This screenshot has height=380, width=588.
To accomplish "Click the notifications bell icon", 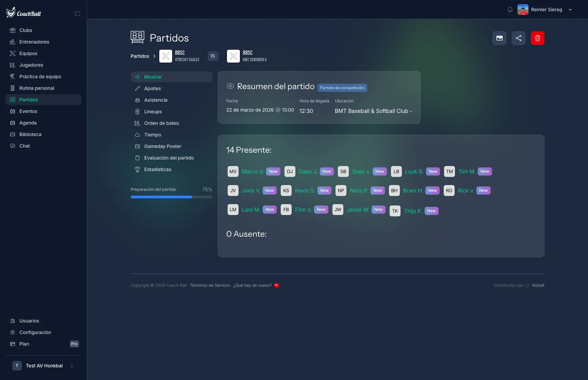I will tap(510, 10).
